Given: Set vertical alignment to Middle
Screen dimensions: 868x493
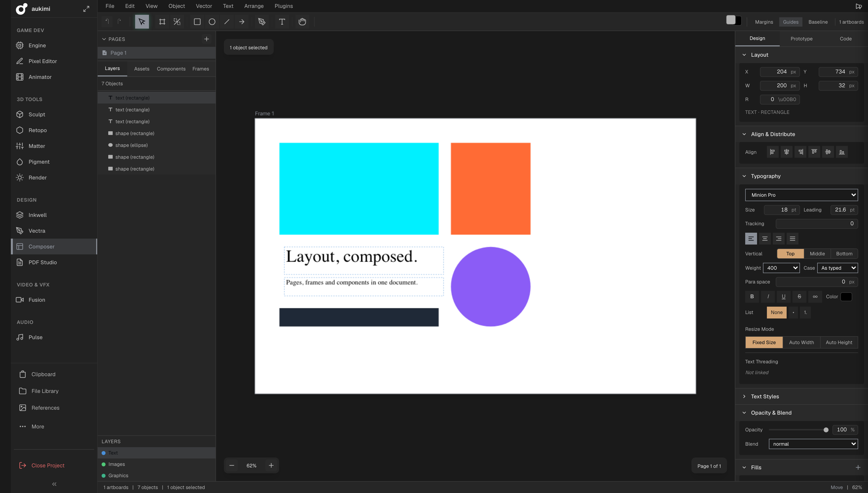Looking at the screenshot, I should pyautogui.click(x=817, y=254).
